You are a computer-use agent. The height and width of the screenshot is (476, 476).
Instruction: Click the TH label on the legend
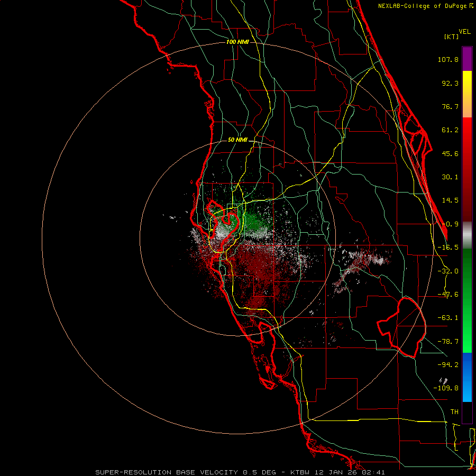[x=454, y=411]
